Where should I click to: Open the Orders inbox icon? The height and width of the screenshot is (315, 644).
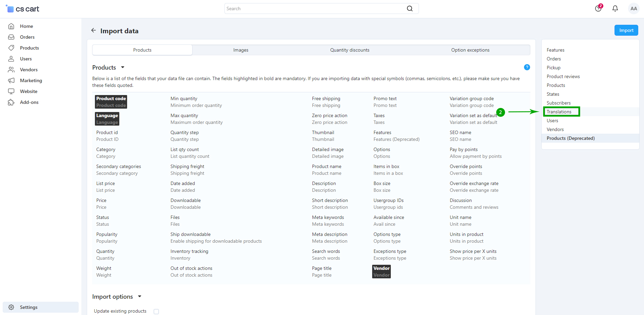[x=11, y=37]
